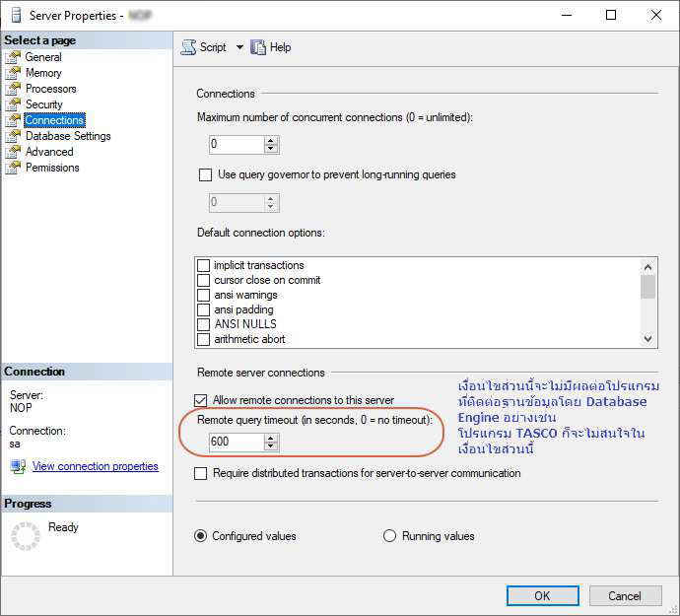The width and height of the screenshot is (680, 616).
Task: Open the Security page icon
Action: (x=13, y=104)
